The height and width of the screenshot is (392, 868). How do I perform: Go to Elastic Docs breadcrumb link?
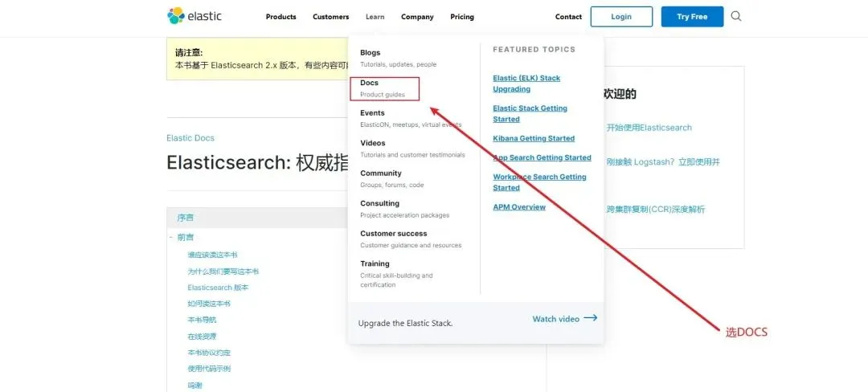[190, 137]
